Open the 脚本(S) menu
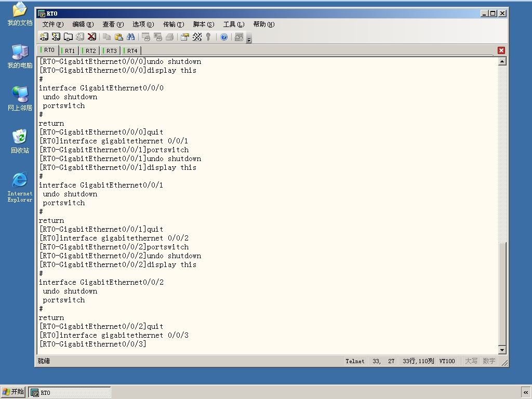This screenshot has width=532, height=399. (204, 24)
